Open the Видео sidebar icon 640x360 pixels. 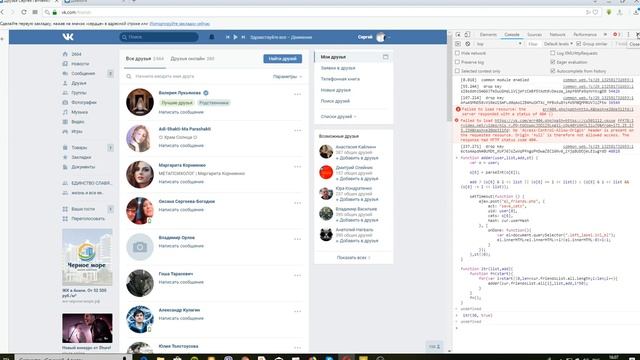65,122
